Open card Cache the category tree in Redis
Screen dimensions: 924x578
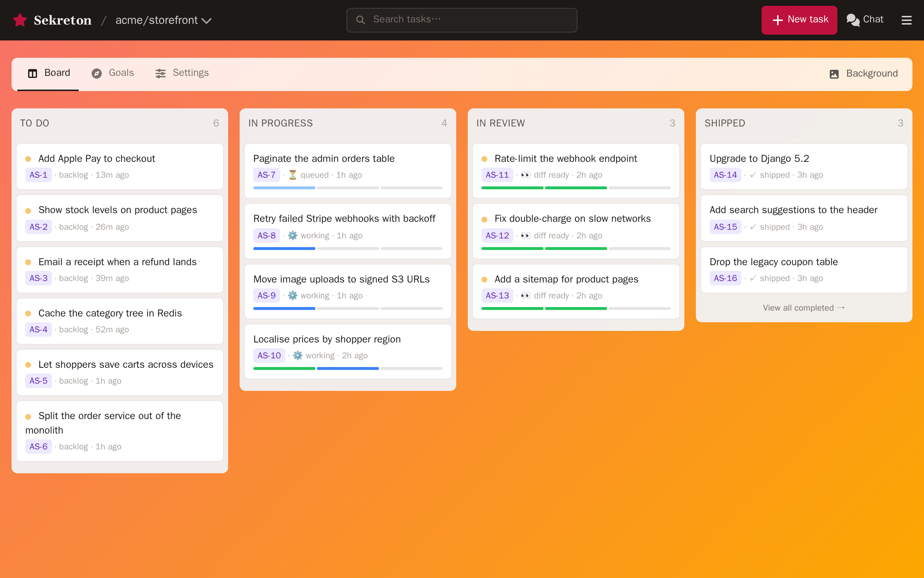tap(120, 321)
